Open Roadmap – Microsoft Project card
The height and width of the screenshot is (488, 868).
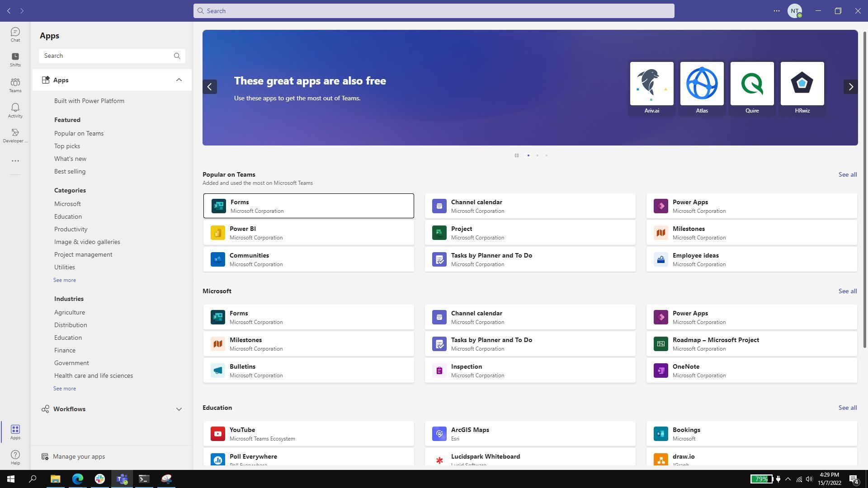click(752, 344)
